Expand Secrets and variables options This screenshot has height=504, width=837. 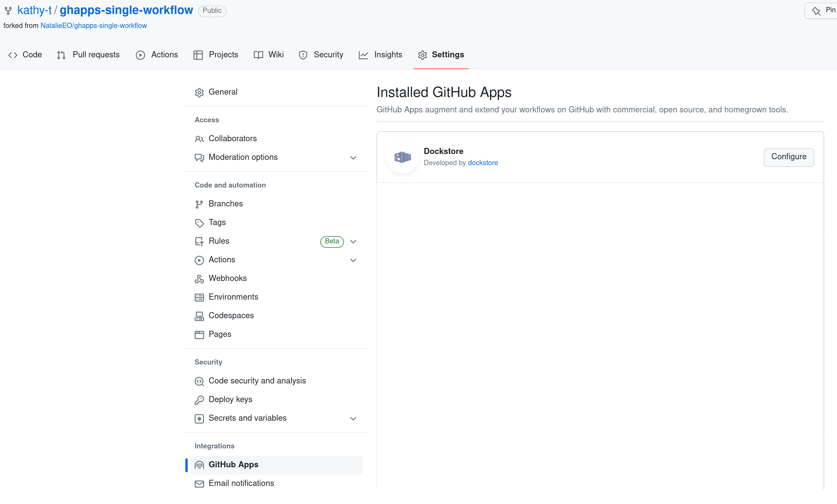click(353, 418)
